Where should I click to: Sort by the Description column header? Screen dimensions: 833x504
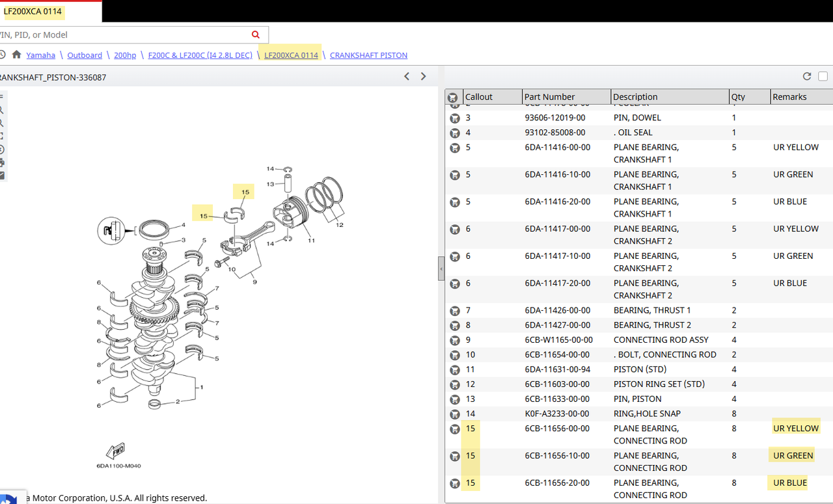[670, 97]
